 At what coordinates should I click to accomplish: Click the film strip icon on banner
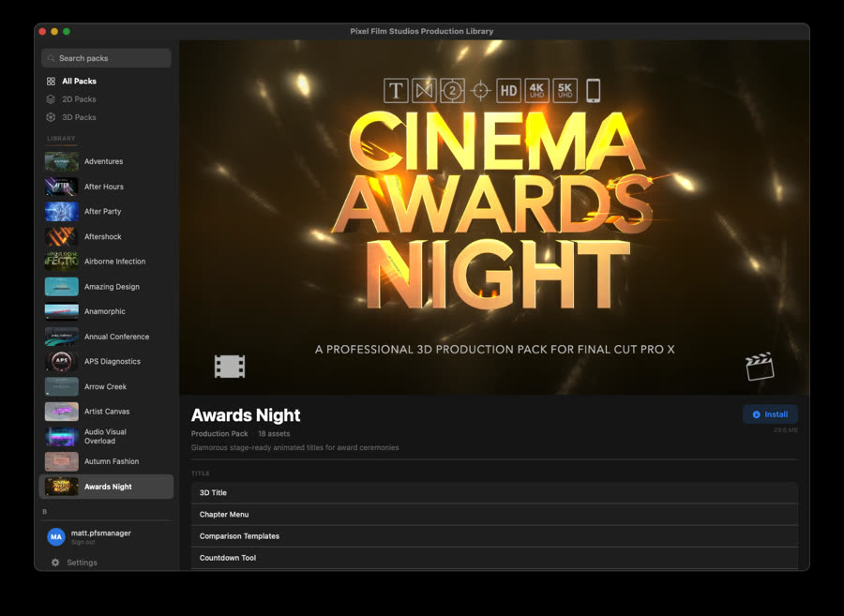tap(230, 367)
